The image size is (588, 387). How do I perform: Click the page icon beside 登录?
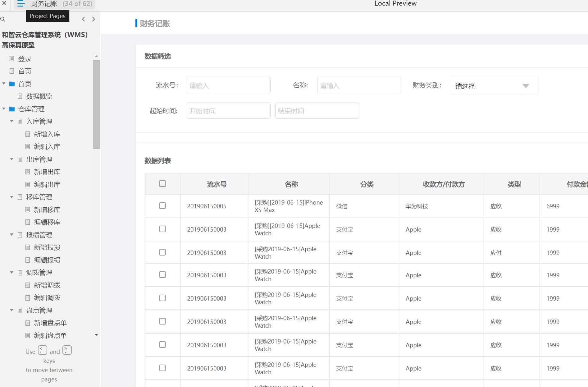12,58
